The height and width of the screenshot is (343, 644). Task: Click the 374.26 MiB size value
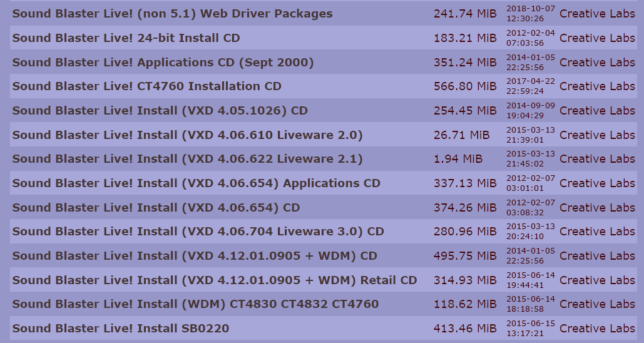[465, 207]
